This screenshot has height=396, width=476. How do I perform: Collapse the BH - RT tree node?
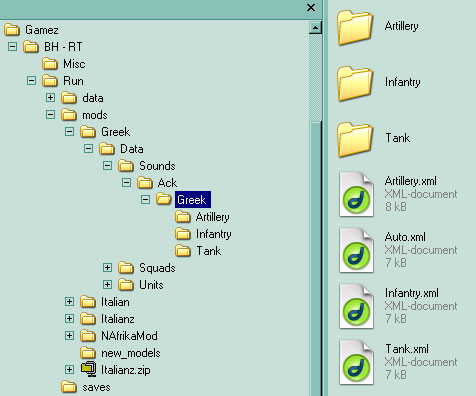tap(12, 46)
